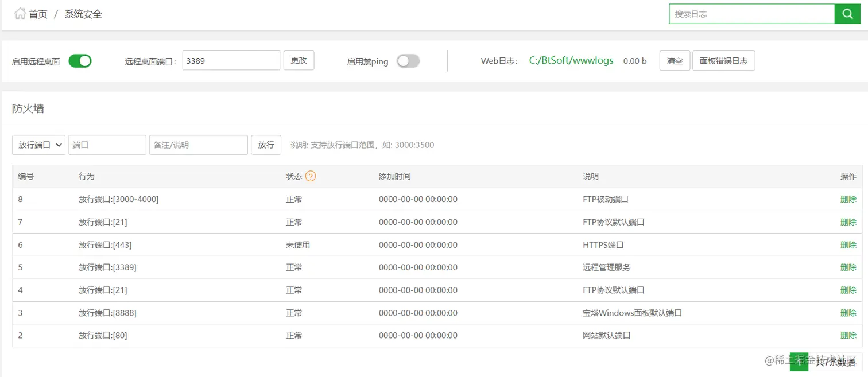Click the 清空 button for web logs
This screenshot has width=868, height=377.
pos(675,61)
